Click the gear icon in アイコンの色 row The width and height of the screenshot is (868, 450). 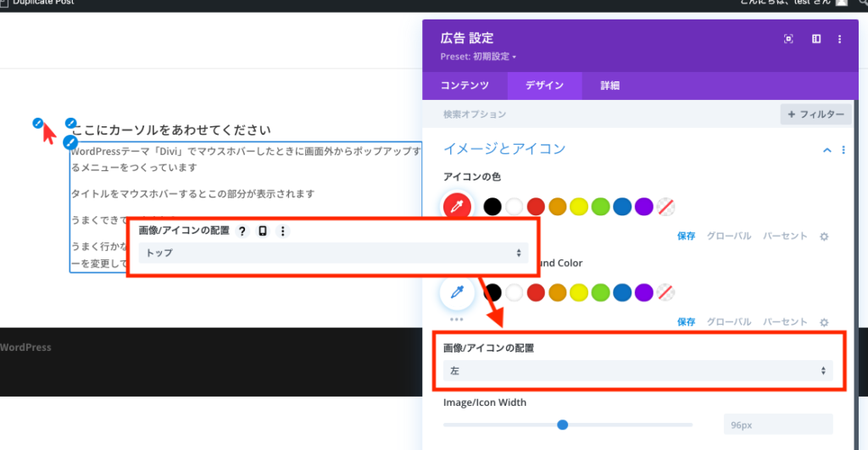click(823, 236)
